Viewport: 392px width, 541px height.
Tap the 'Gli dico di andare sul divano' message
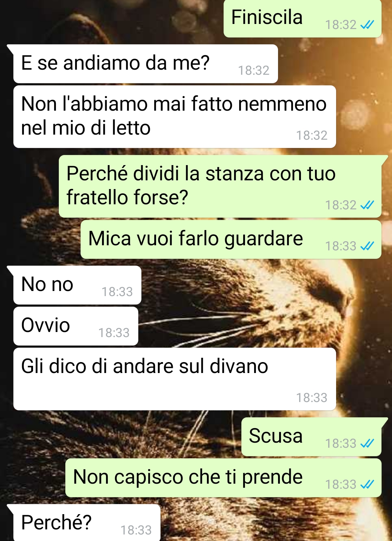point(175,379)
